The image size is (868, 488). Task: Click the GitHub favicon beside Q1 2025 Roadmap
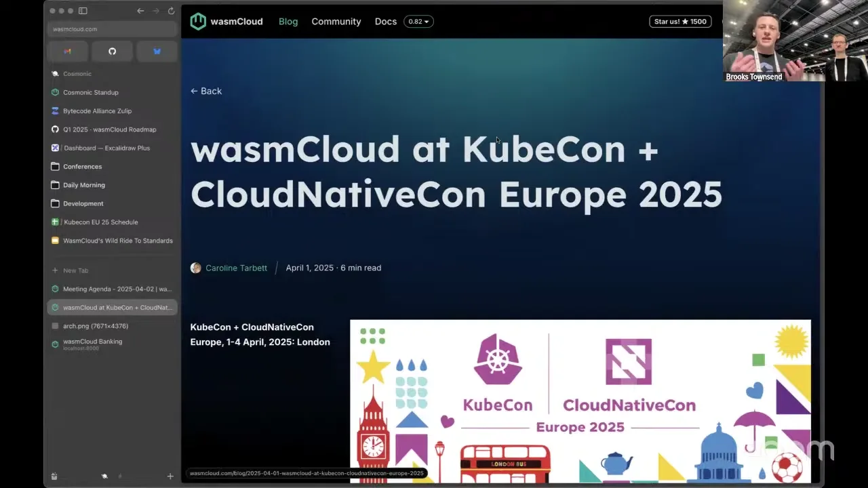tap(55, 129)
